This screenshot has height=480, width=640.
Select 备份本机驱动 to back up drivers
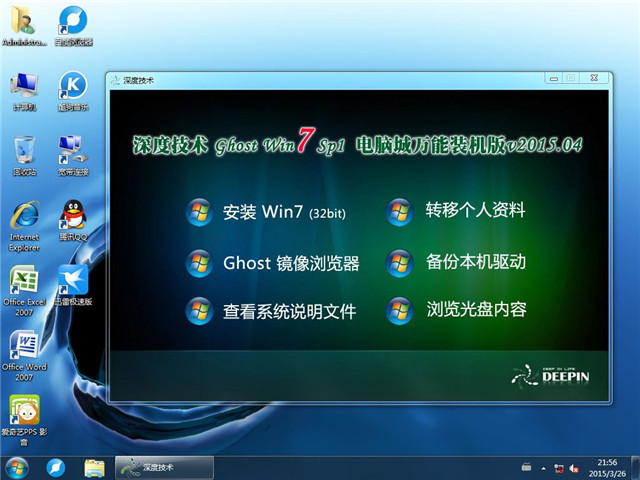(x=456, y=262)
